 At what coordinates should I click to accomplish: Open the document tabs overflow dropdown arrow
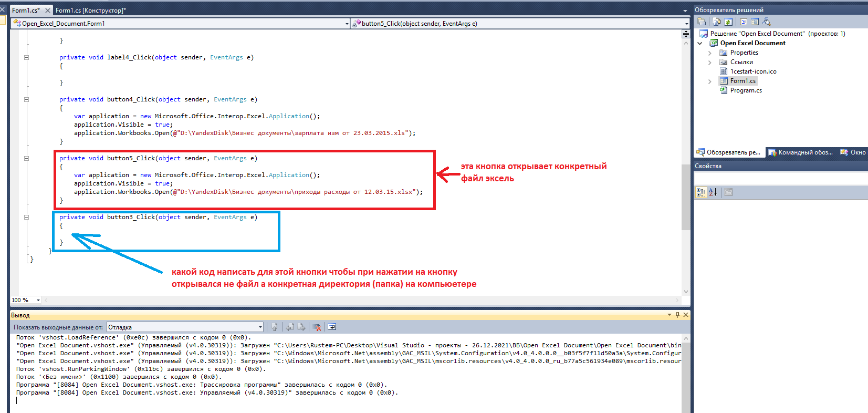[685, 11]
